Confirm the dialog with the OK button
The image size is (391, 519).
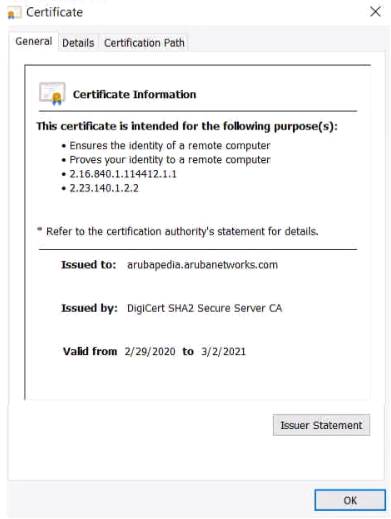click(350, 500)
